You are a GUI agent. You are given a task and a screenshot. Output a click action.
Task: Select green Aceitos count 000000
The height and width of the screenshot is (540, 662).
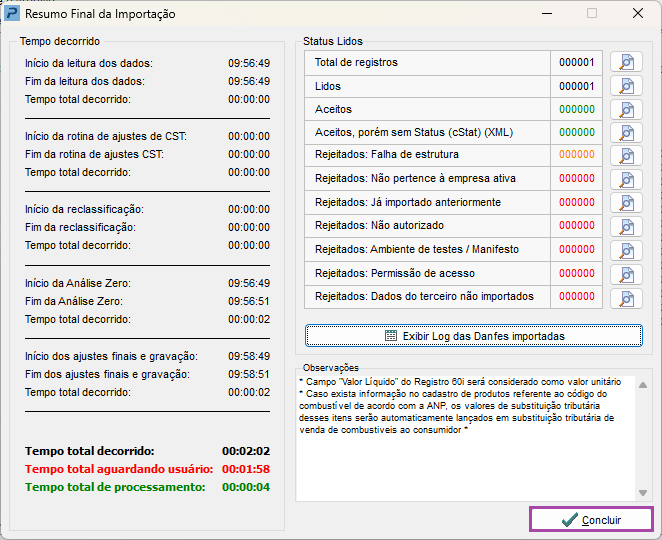(x=577, y=109)
